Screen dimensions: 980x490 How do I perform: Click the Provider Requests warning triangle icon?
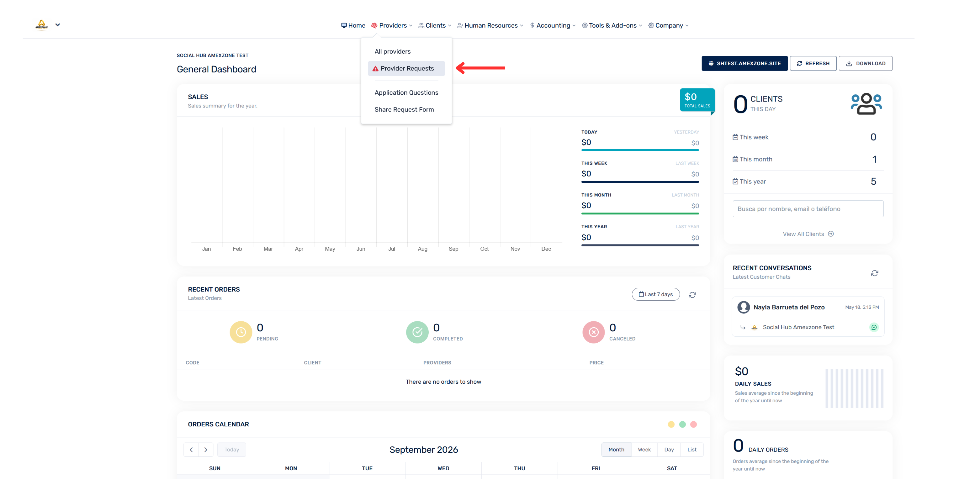[375, 68]
